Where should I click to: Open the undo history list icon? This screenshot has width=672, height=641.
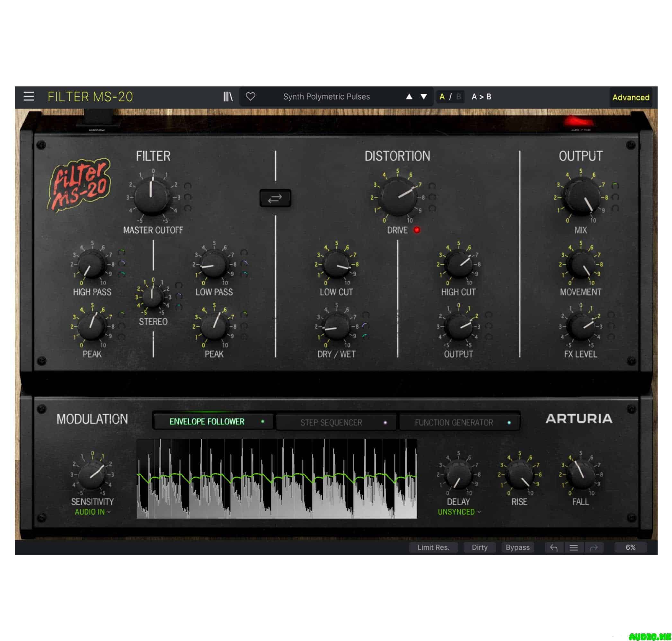click(574, 547)
